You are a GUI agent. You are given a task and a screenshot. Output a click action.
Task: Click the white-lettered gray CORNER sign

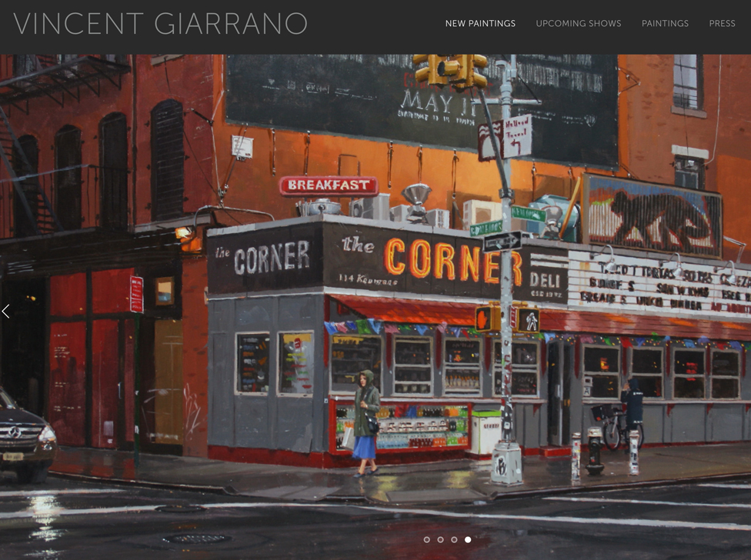tap(265, 258)
